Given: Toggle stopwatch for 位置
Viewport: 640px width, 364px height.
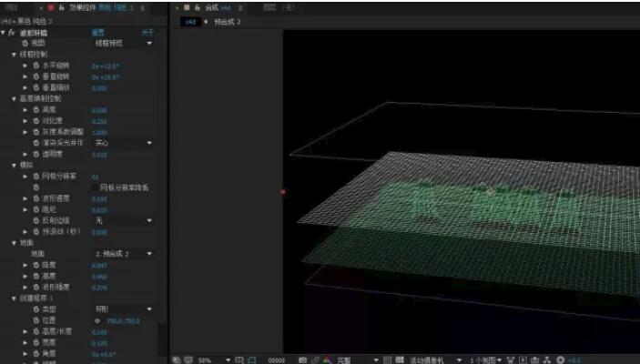Looking at the screenshot, I should [x=36, y=320].
